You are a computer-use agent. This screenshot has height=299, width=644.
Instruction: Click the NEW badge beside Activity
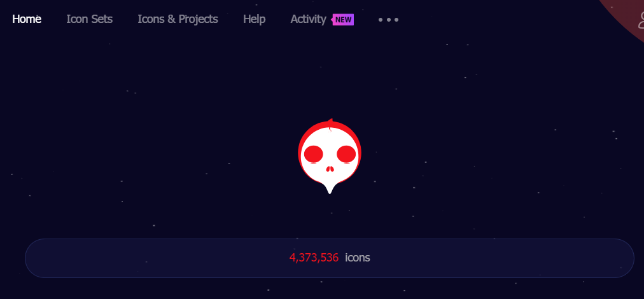[343, 20]
